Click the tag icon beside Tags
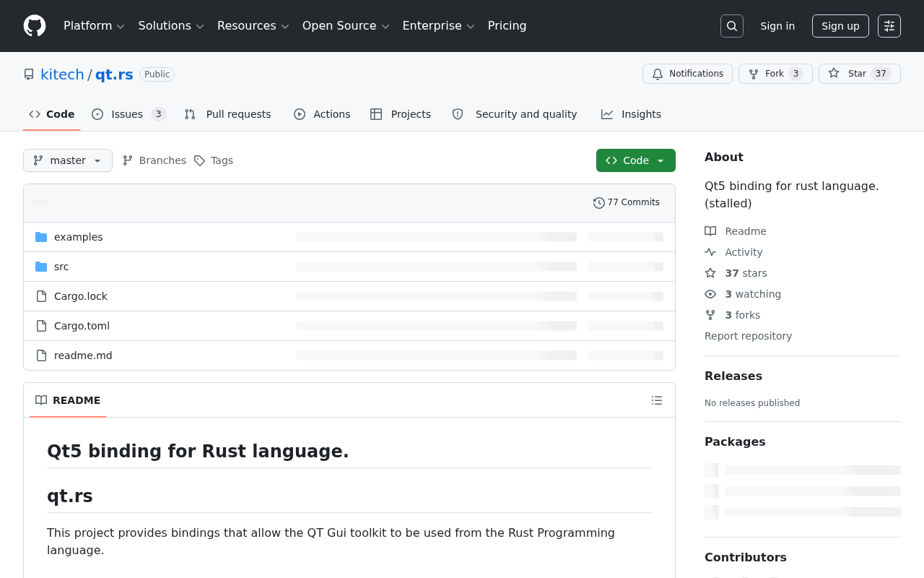This screenshot has height=578, width=924. 199,160
